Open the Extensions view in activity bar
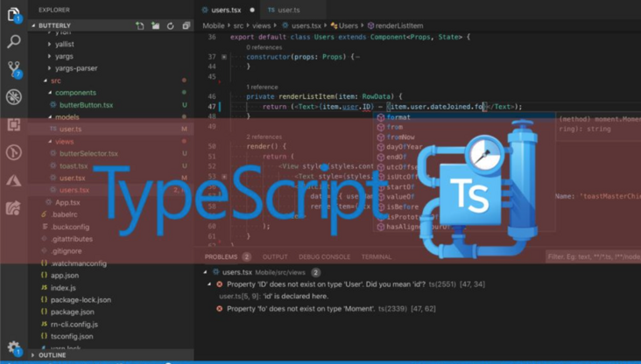Viewport: 641px width, 364px height. (x=14, y=124)
